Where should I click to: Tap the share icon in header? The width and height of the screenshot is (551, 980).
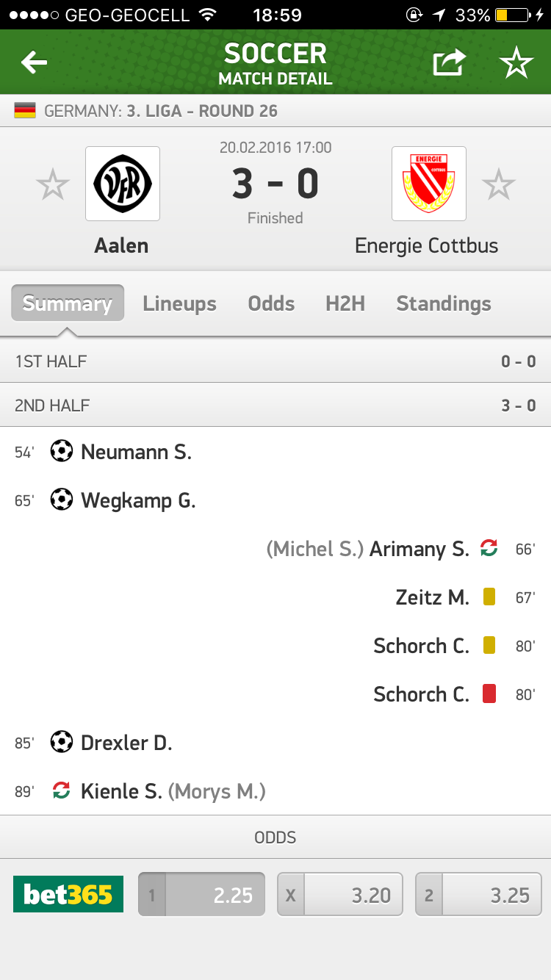click(x=449, y=63)
